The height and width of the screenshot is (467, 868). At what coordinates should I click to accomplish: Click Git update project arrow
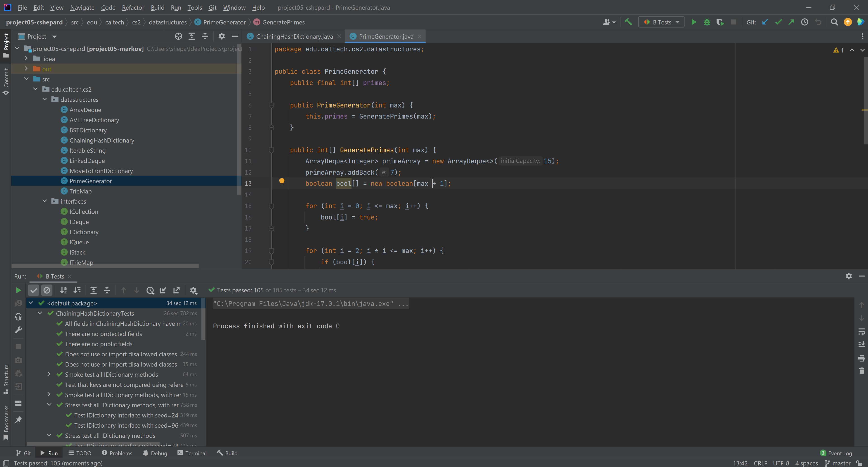[x=765, y=22]
